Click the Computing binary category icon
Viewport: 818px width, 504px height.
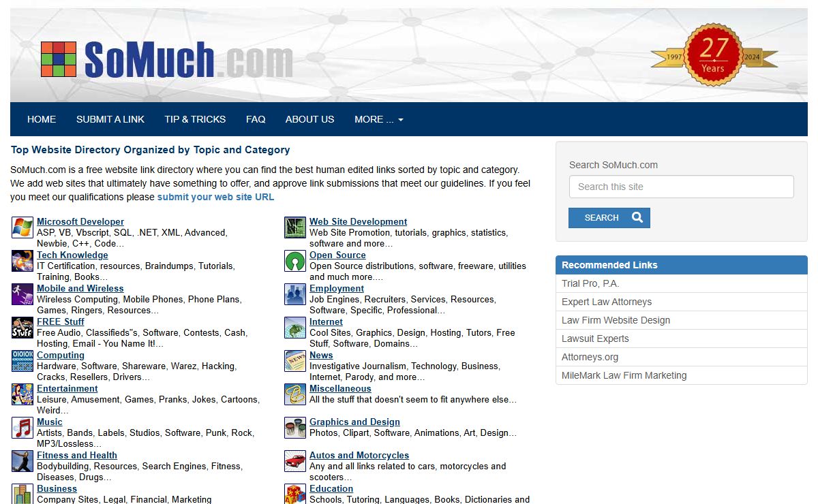coord(22,361)
